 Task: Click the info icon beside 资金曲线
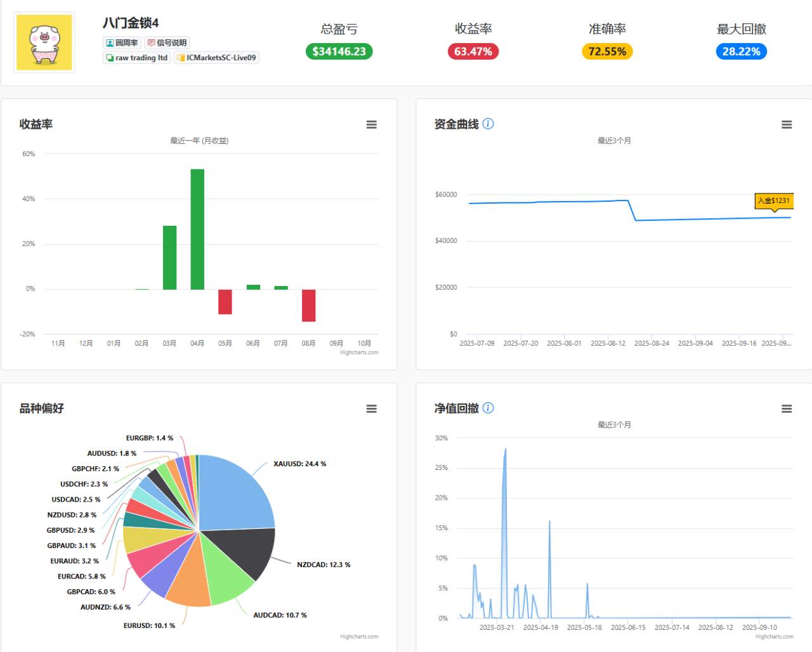pos(488,124)
